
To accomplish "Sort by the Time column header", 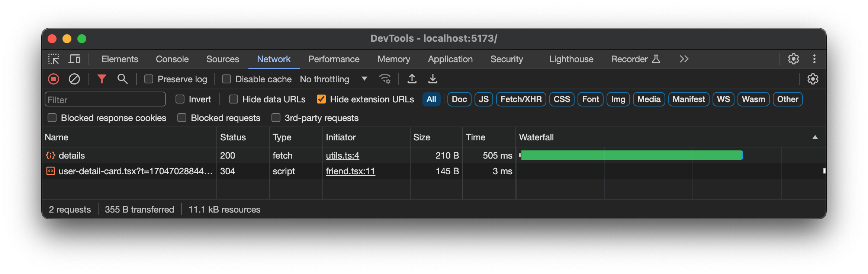I will pyautogui.click(x=489, y=137).
